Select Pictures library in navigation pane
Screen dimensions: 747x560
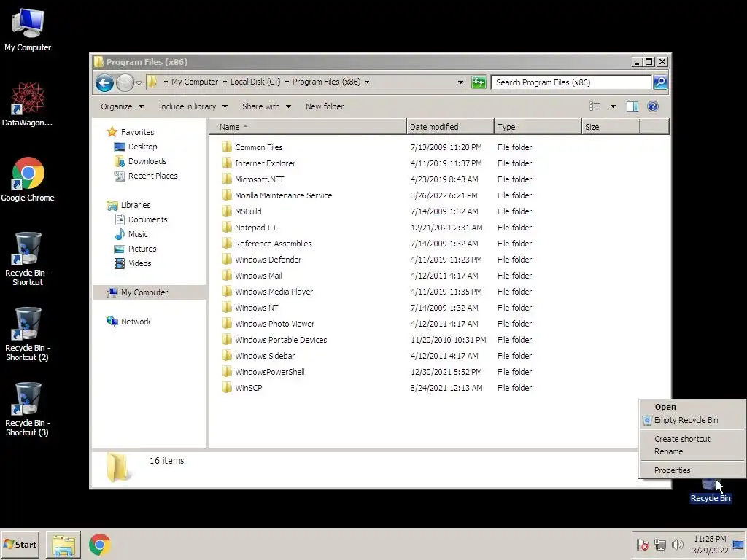tap(142, 249)
